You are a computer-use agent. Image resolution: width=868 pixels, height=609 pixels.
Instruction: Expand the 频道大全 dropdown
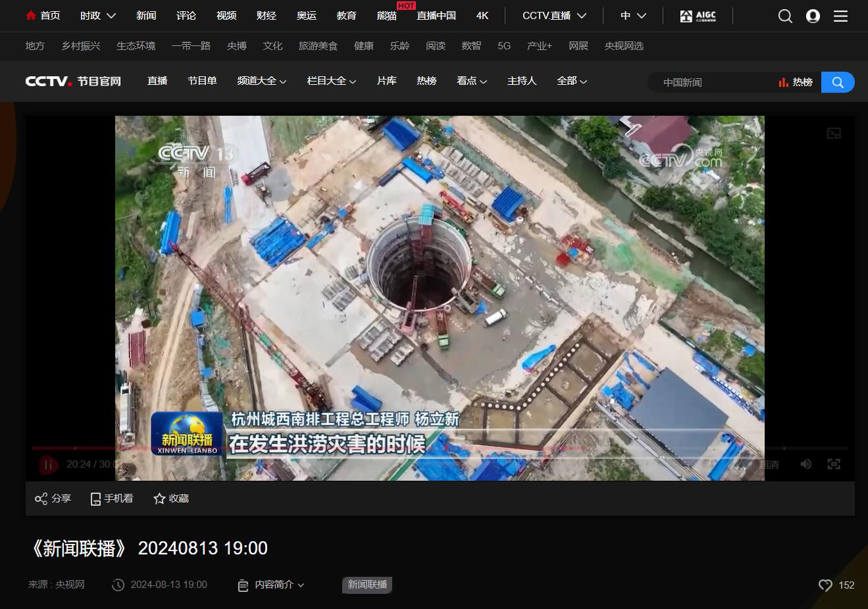click(x=261, y=81)
